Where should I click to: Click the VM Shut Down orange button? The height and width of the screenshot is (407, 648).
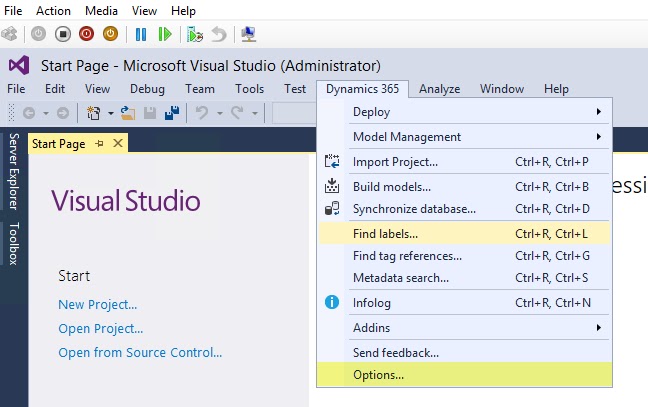pyautogui.click(x=110, y=34)
